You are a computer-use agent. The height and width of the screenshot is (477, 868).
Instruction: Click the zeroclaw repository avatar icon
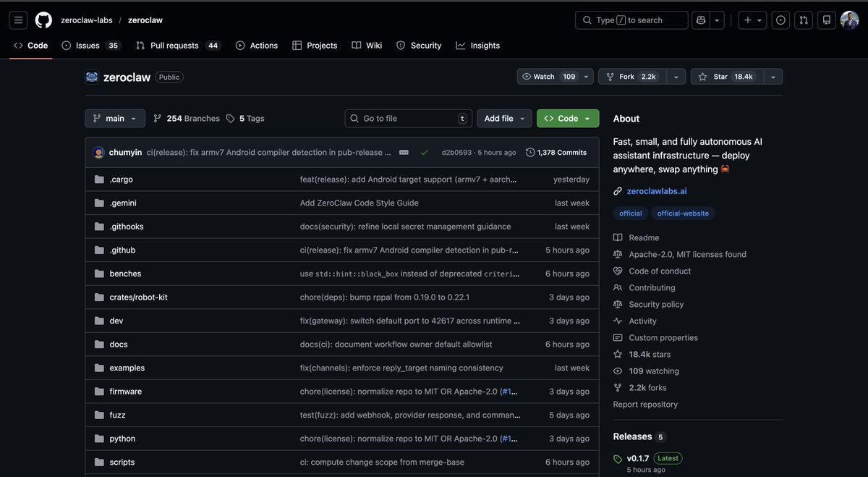point(92,77)
